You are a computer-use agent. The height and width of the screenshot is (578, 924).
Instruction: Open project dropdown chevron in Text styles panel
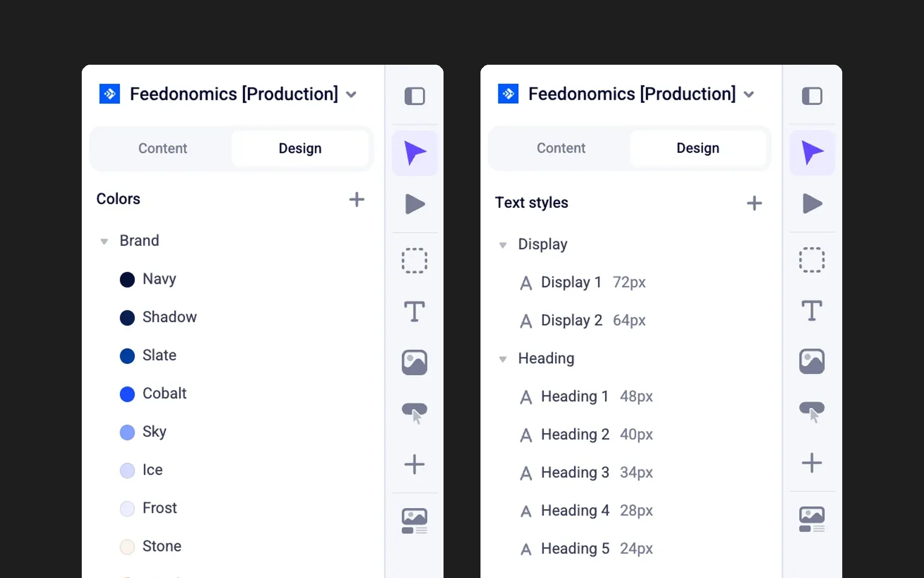749,95
